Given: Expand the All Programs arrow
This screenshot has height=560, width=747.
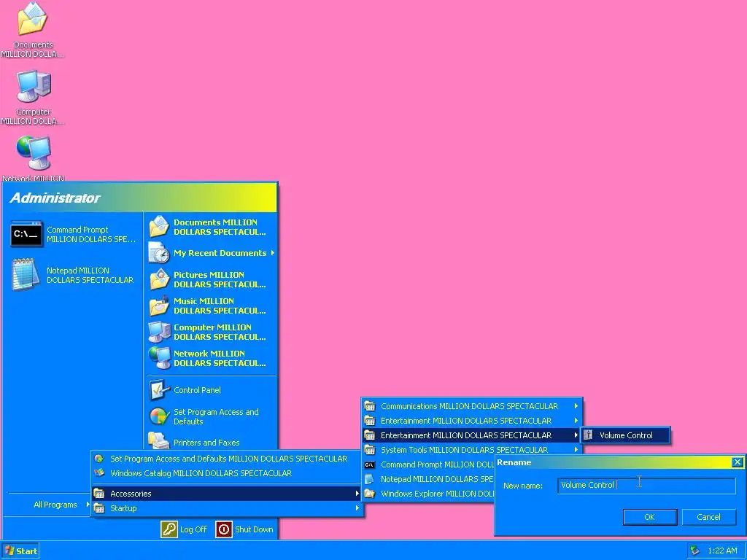Looking at the screenshot, I should 88,504.
